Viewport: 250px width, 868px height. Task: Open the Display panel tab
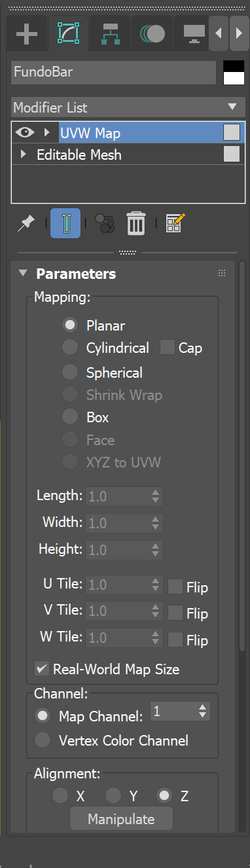pyautogui.click(x=193, y=33)
